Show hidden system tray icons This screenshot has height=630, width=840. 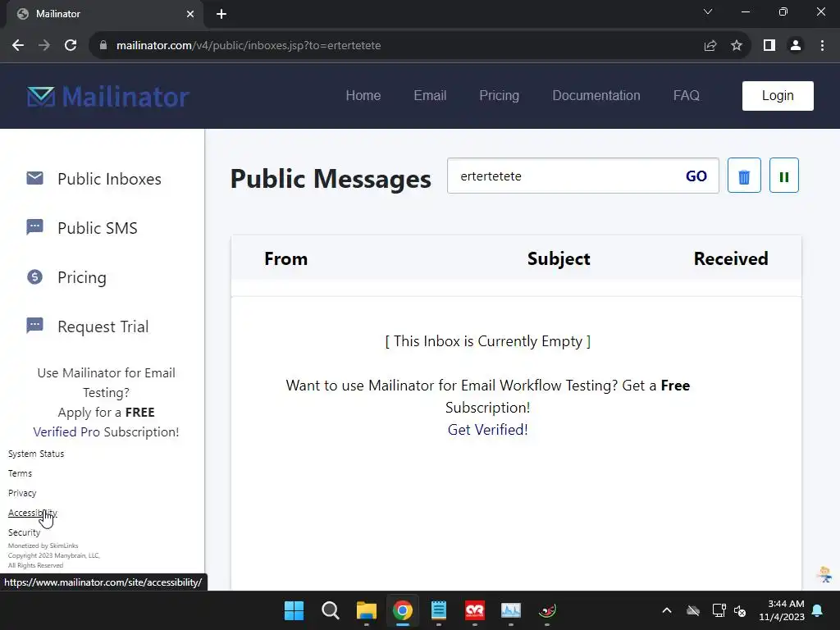point(667,610)
